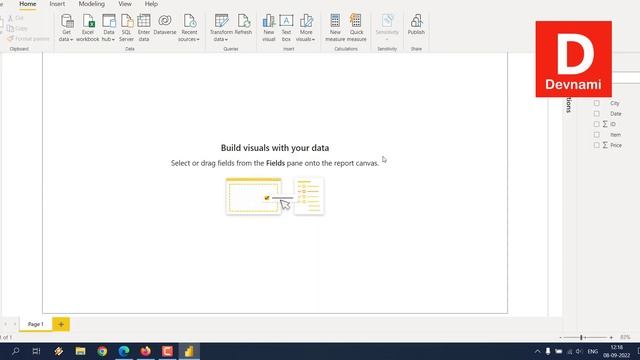Expand the Data hub dropdown arrow
Screen dimensions: 640x360
(113, 40)
